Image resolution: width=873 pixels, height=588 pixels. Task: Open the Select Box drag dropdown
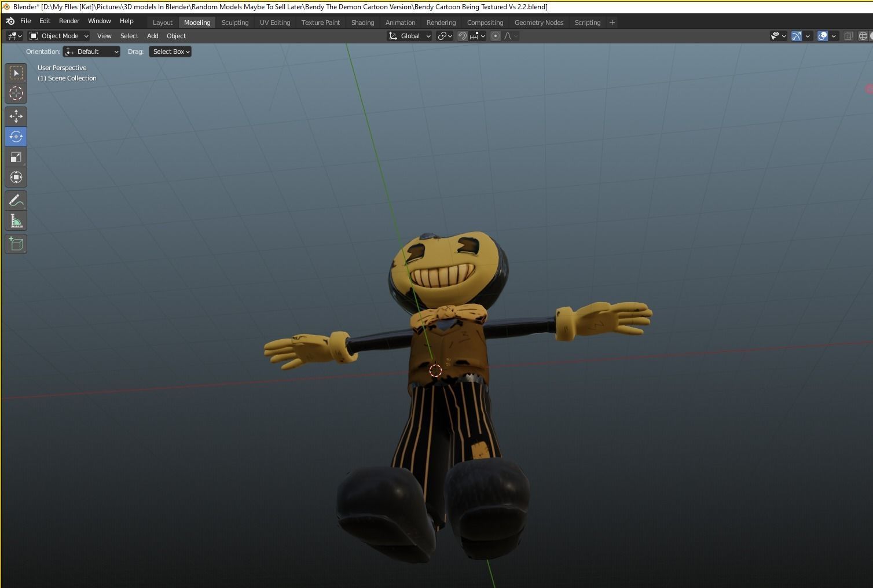coord(170,52)
